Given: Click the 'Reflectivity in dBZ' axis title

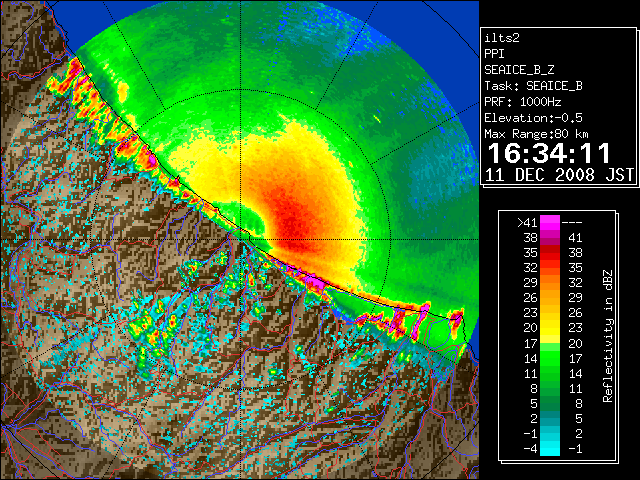Looking at the screenshot, I should tap(608, 336).
